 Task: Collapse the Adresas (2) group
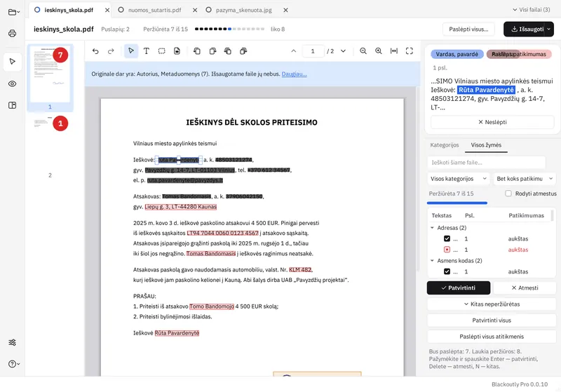click(x=432, y=228)
